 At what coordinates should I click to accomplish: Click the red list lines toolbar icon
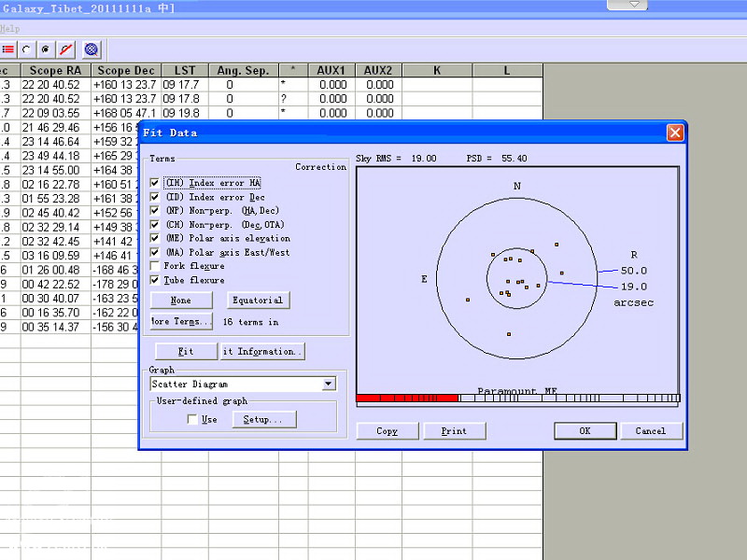8,49
